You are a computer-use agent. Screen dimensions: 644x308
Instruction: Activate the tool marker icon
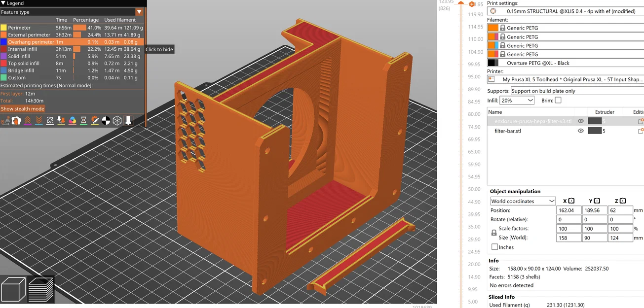[x=128, y=120]
